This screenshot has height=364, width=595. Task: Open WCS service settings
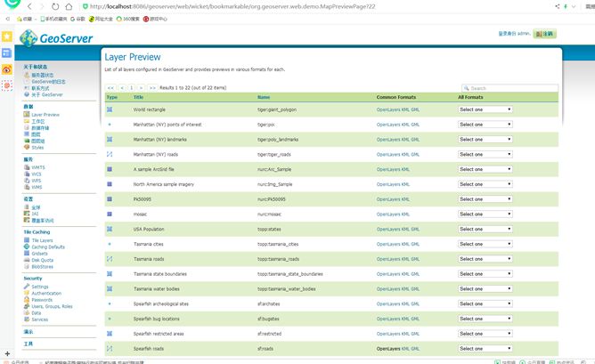tap(37, 174)
